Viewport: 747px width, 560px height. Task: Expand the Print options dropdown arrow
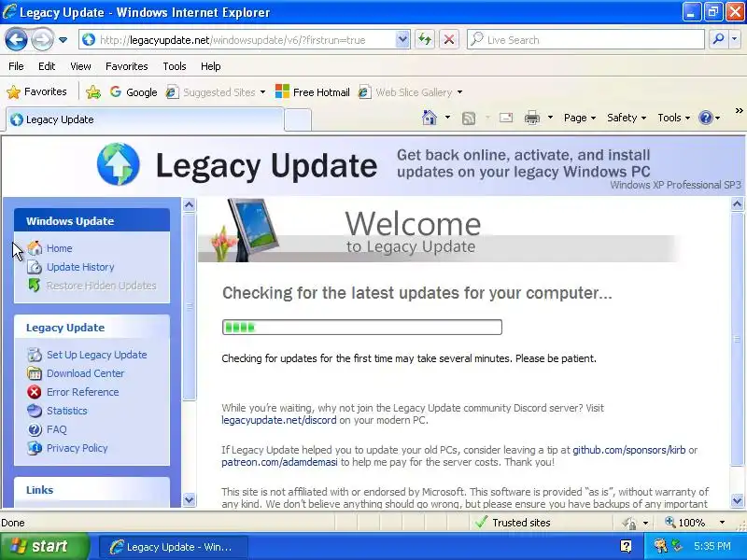tap(550, 118)
